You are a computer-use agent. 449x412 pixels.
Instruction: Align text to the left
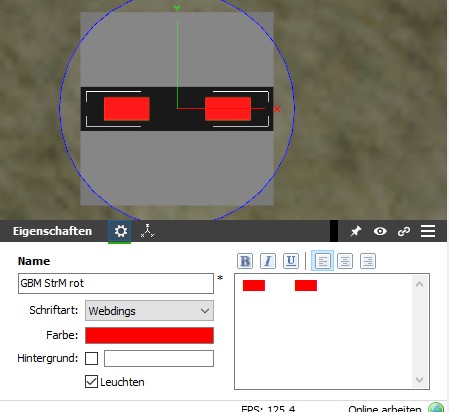[322, 261]
